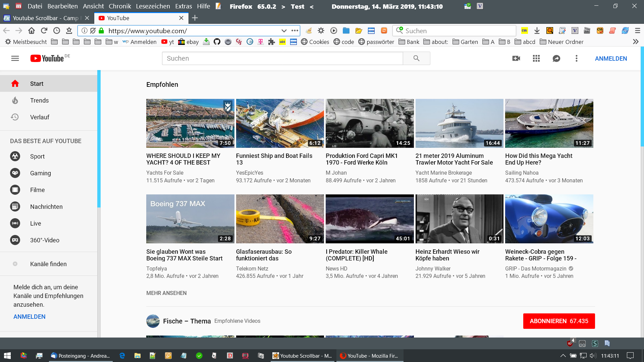
Task: Switch to Youtube Scrollbar tab
Action: (x=45, y=18)
